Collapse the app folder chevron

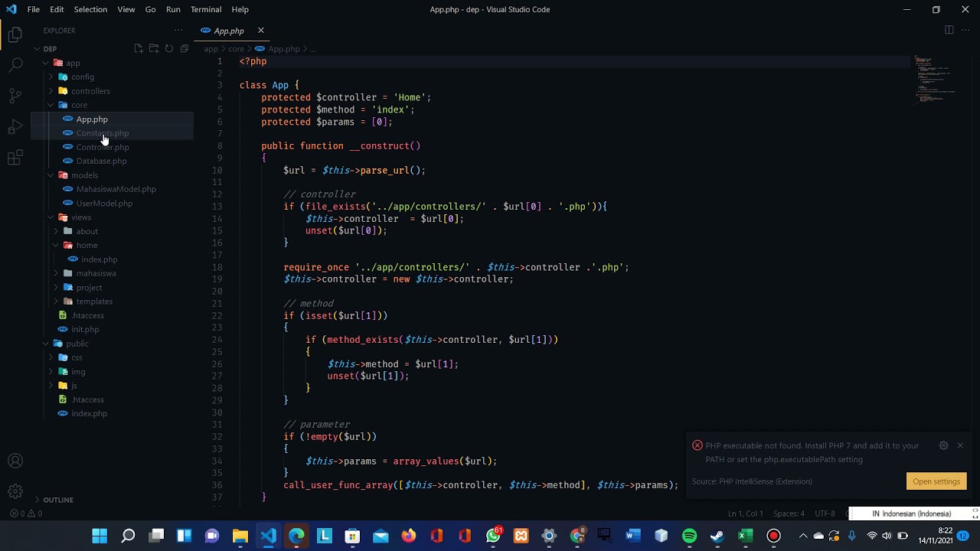click(x=46, y=64)
